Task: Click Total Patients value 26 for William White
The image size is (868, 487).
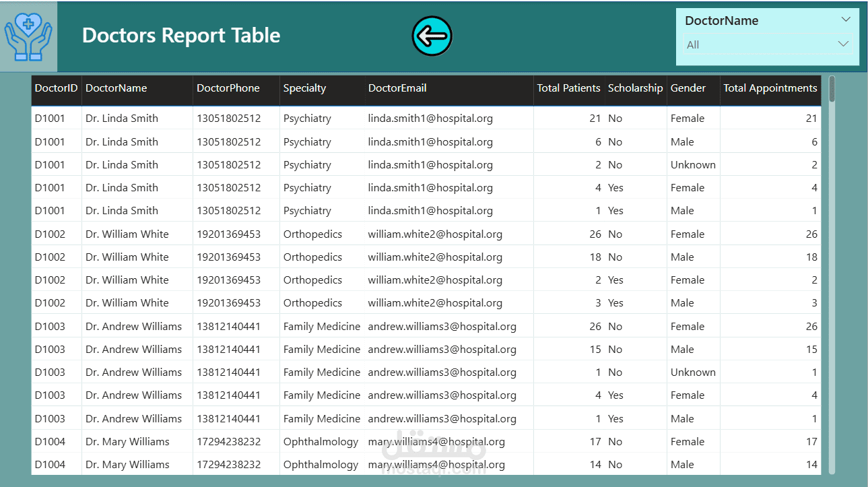Action: tap(595, 234)
